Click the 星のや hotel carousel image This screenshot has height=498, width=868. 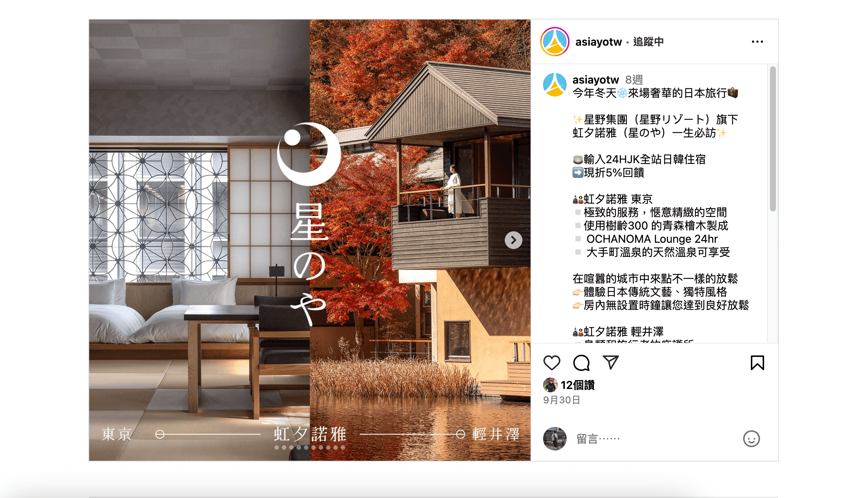point(309,239)
